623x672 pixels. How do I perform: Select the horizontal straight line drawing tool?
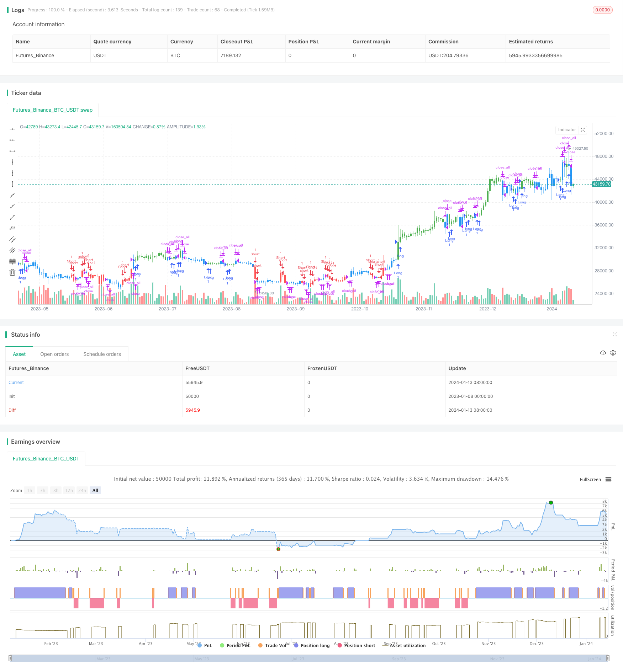point(12,129)
